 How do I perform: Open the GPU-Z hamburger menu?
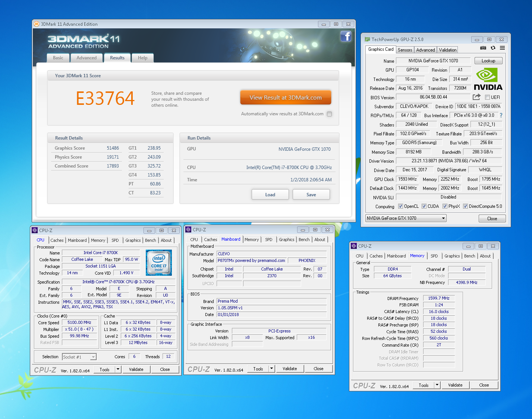point(503,48)
